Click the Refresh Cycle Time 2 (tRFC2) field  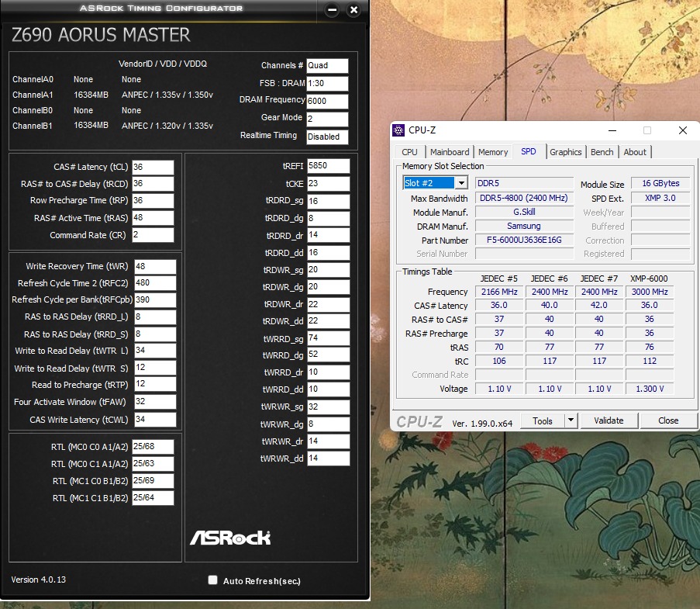click(155, 283)
